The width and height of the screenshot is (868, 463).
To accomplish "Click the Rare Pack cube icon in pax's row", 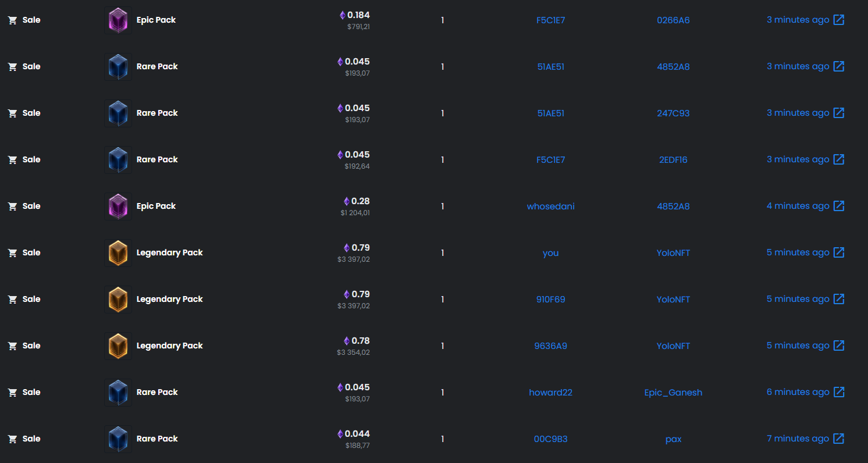I will 118,439.
